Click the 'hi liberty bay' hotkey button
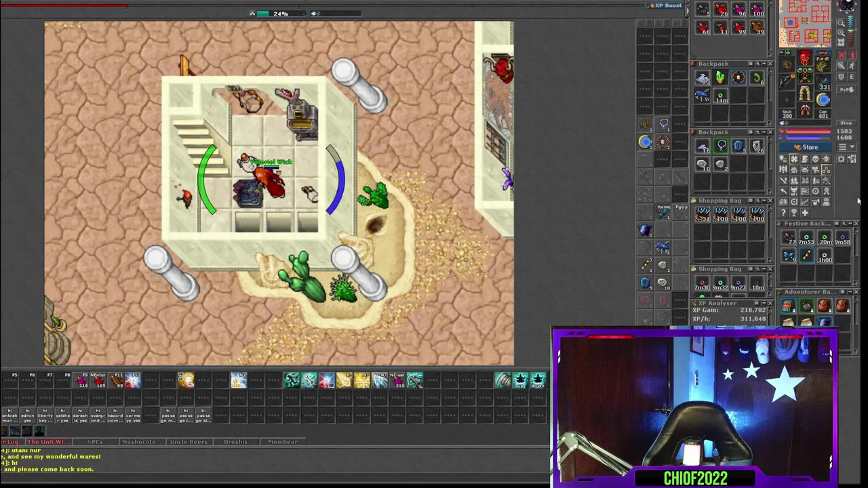Image resolution: width=868 pixels, height=488 pixels. coord(45,415)
